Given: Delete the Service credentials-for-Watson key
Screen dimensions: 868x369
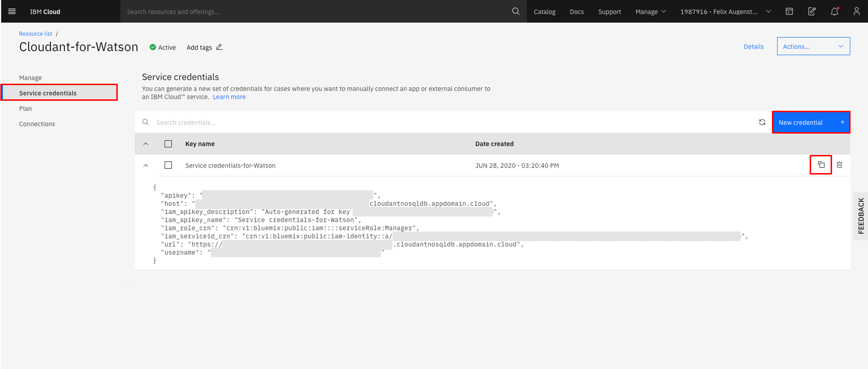Looking at the screenshot, I should [x=840, y=165].
